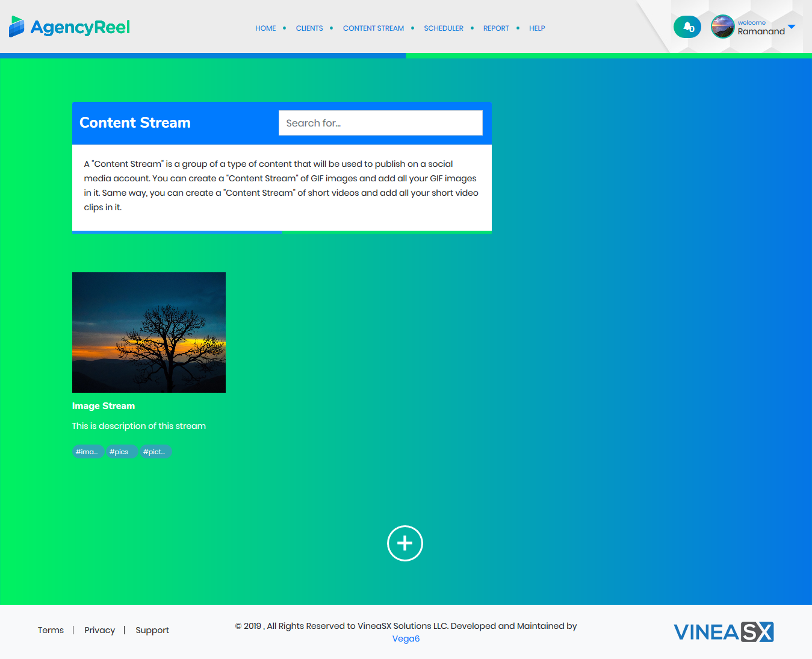Navigate to the HOME menu item
The width and height of the screenshot is (812, 659).
[265, 28]
